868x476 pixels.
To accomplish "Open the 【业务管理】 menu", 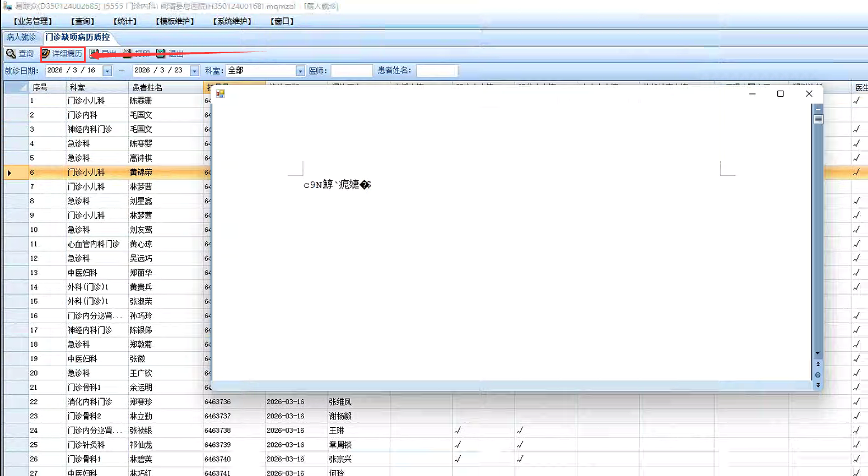I will pos(33,21).
